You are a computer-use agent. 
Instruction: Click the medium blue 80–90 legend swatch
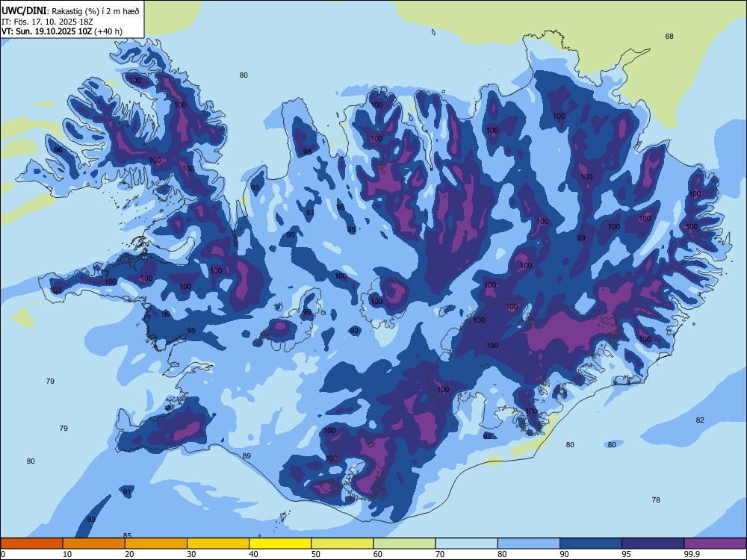[529, 544]
